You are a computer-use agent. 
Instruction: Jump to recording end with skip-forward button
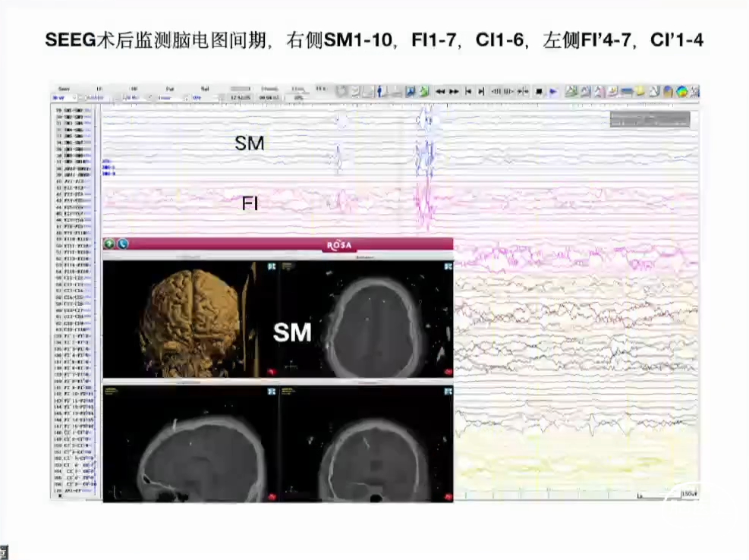click(x=481, y=91)
